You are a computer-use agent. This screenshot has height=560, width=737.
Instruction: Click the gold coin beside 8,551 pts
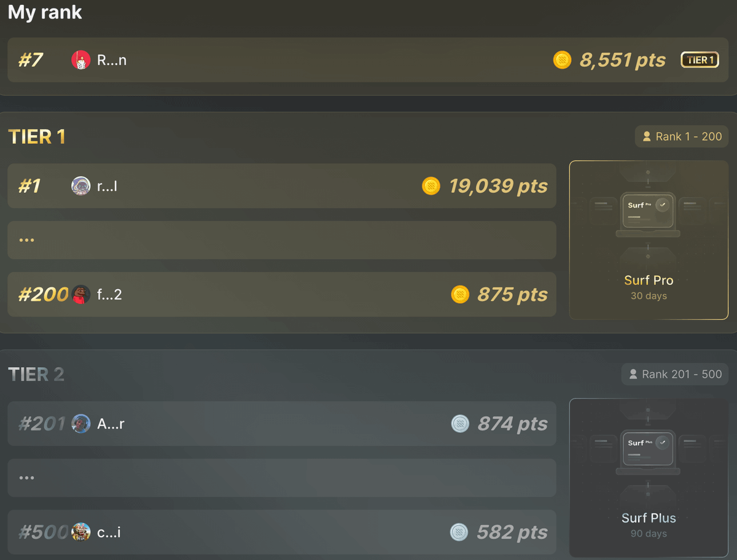point(562,60)
